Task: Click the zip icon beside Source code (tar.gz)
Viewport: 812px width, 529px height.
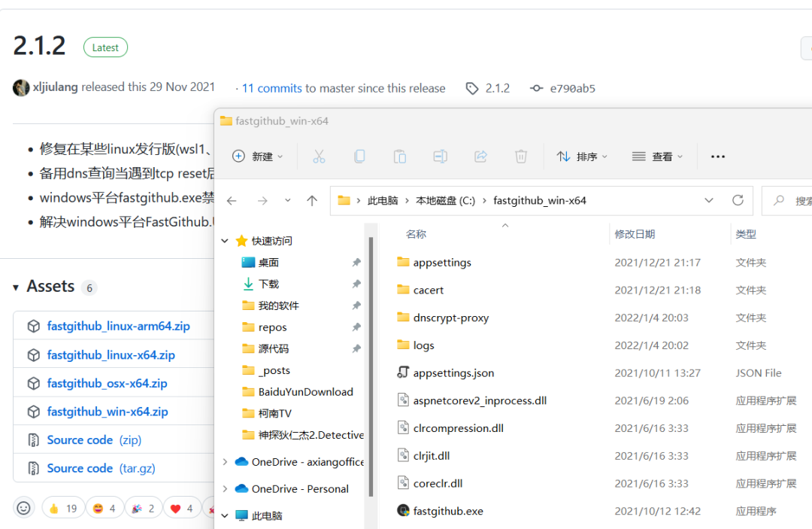Action: coord(34,468)
